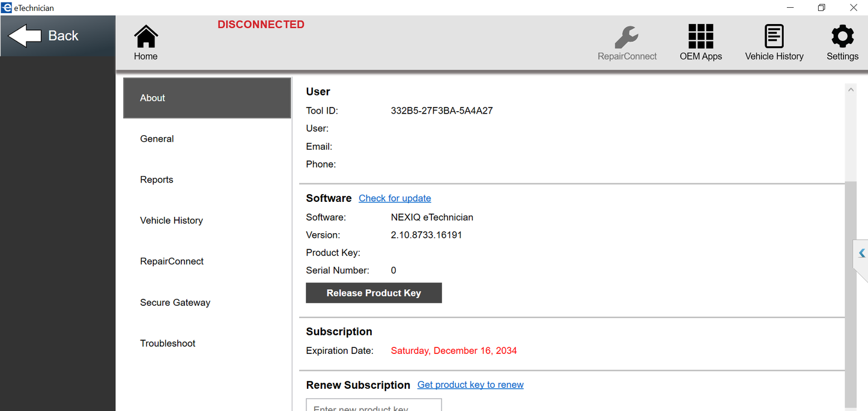Click the eTechnician app logo in title bar
The height and width of the screenshot is (411, 868).
coord(7,8)
